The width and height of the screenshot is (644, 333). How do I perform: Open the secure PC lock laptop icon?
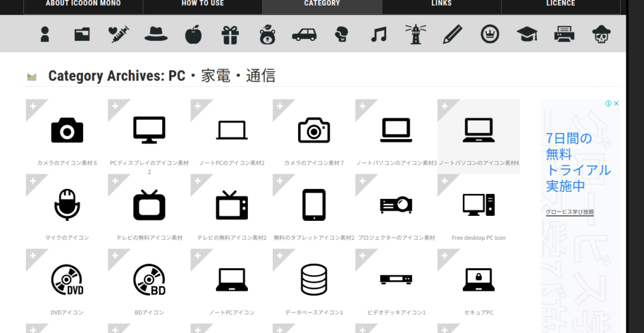click(x=479, y=279)
